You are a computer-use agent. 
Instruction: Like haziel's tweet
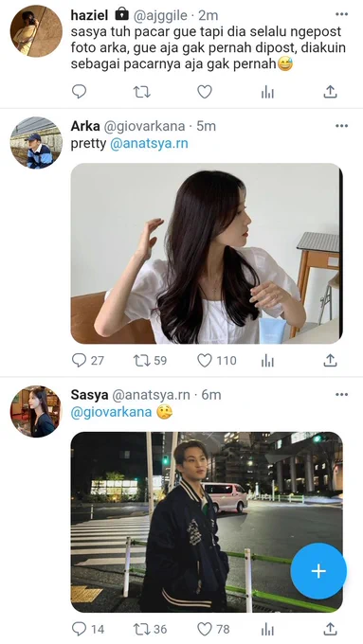tap(205, 92)
